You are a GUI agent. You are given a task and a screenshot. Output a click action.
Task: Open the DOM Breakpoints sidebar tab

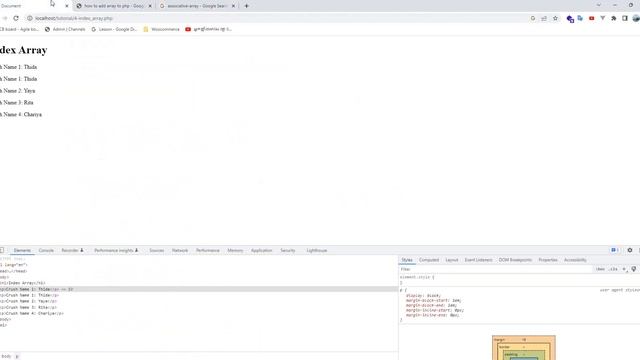tap(515, 260)
